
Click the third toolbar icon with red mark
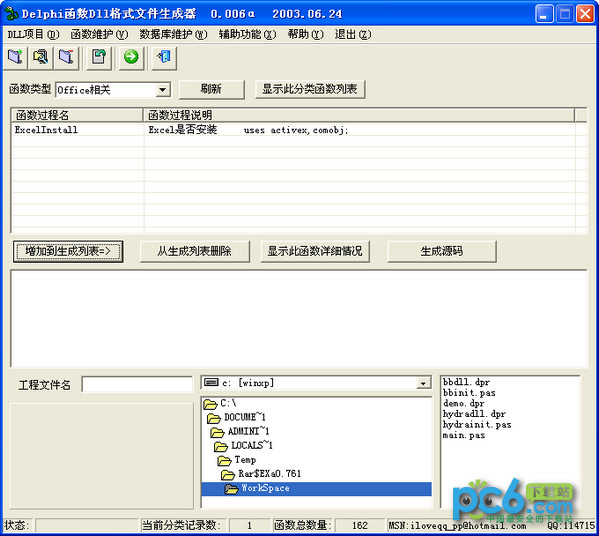66,57
